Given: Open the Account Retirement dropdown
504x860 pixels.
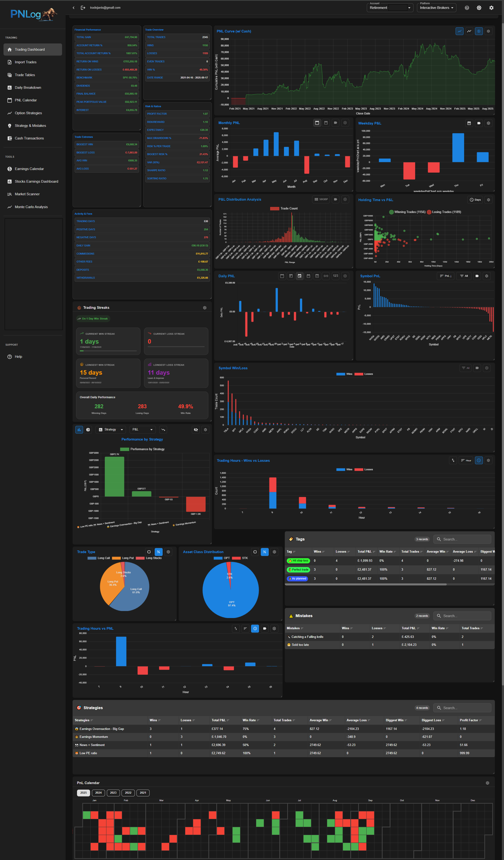Looking at the screenshot, I should 390,7.
